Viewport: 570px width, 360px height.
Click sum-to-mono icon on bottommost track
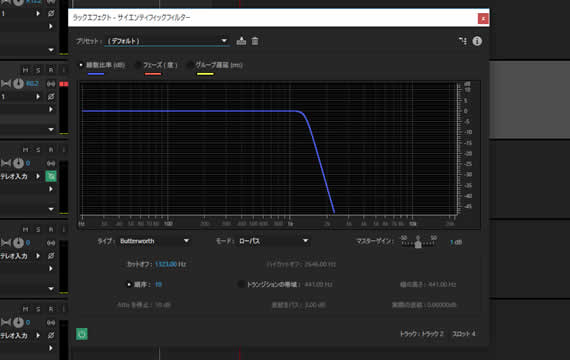click(51, 322)
